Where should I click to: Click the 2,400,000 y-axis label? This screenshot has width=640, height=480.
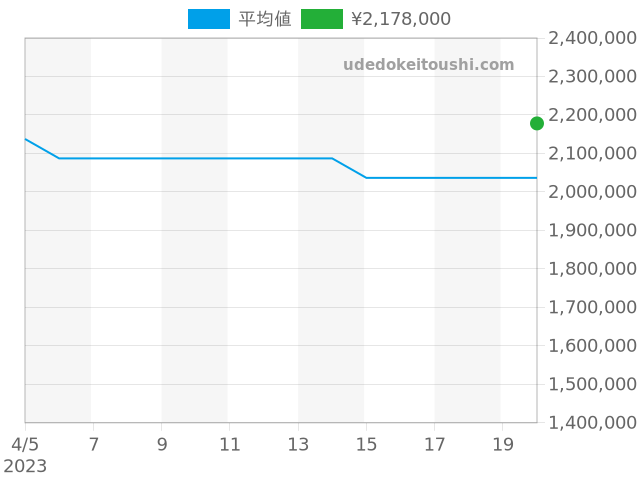coord(593,38)
